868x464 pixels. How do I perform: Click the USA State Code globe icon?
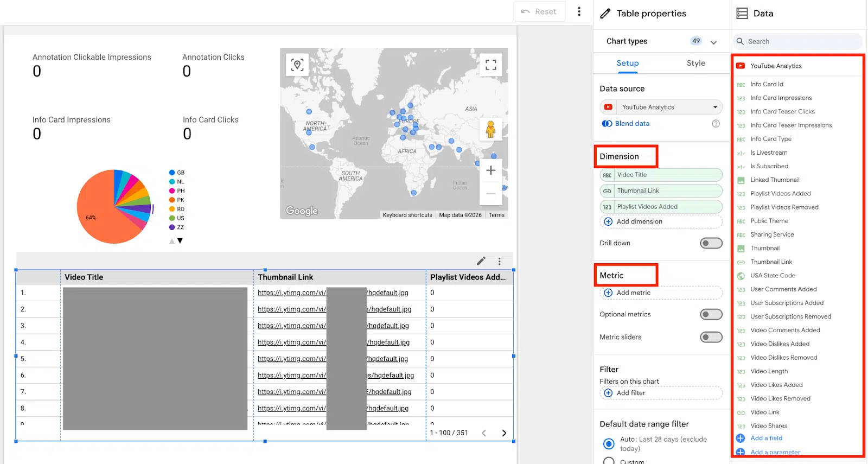click(741, 276)
